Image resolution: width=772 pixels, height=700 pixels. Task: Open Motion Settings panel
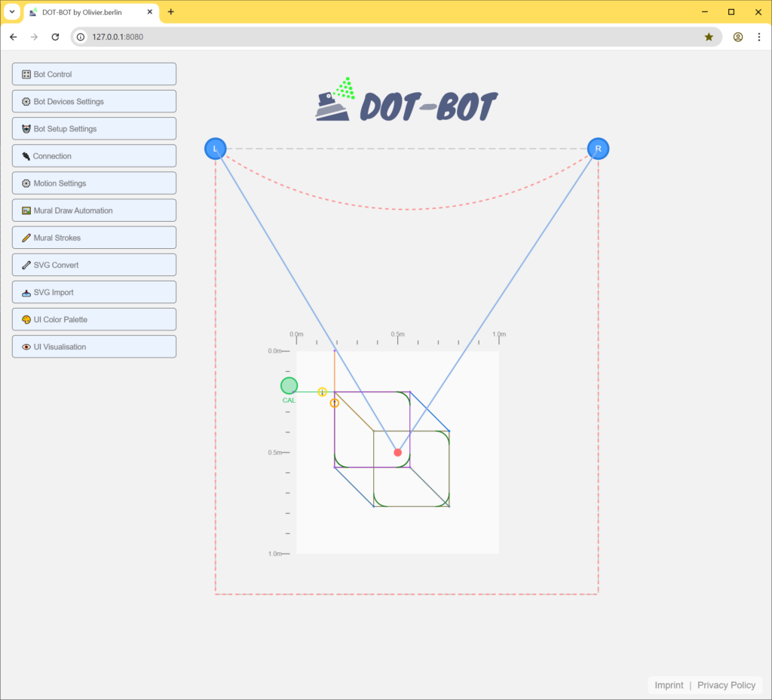coord(94,183)
